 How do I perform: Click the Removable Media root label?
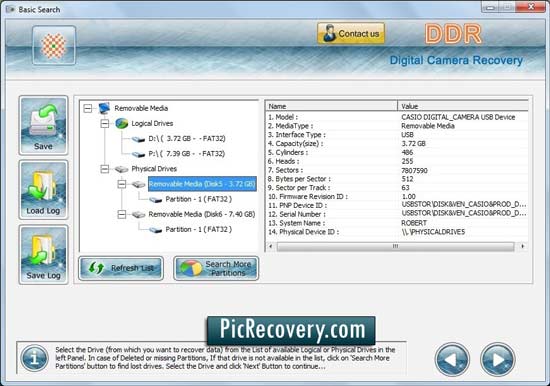(x=141, y=108)
